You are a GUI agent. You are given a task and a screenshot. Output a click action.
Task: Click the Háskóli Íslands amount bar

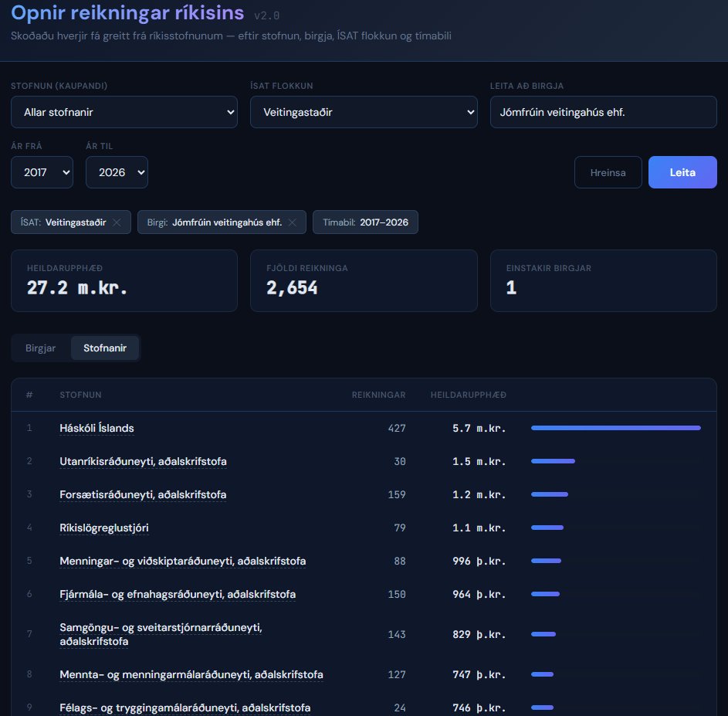coord(615,428)
